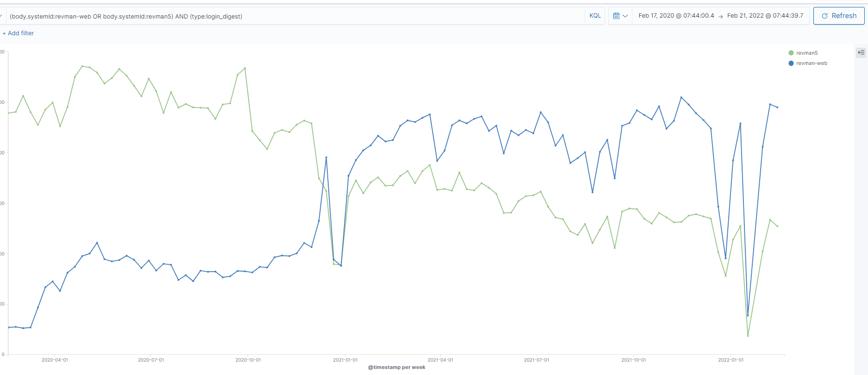The height and width of the screenshot is (375, 868).
Task: Click the 2020-07-01 x-axis tick label
Action: click(x=151, y=360)
